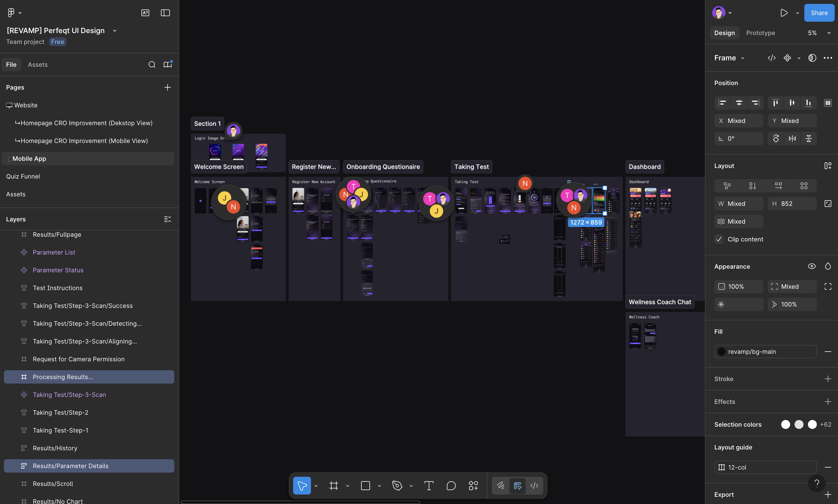This screenshot has width=838, height=504.
Task: Toggle appearance visibility eye icon
Action: (x=812, y=266)
